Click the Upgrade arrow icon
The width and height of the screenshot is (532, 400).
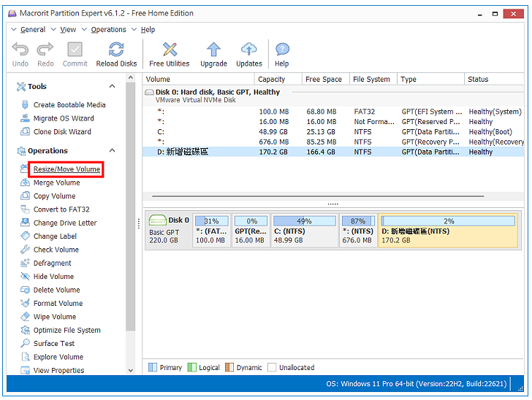[x=213, y=49]
